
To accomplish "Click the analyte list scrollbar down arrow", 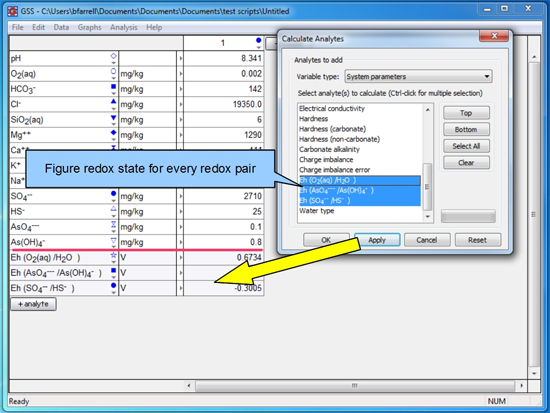I will tap(428, 217).
